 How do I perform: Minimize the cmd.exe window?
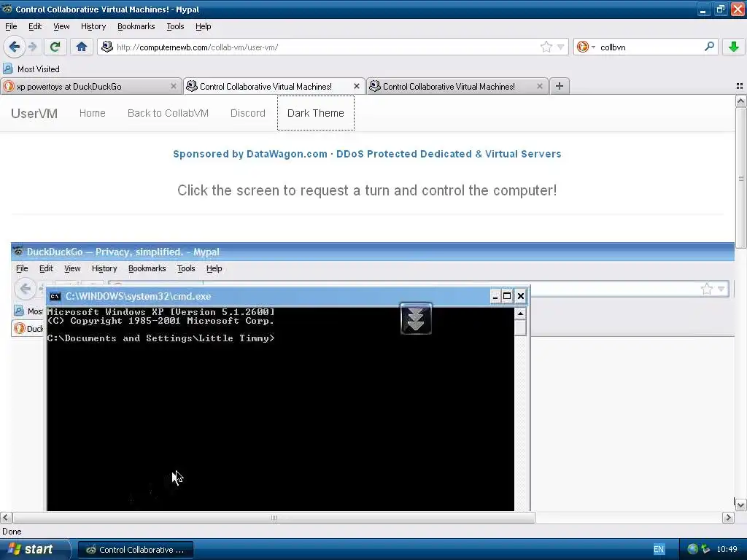coord(495,296)
